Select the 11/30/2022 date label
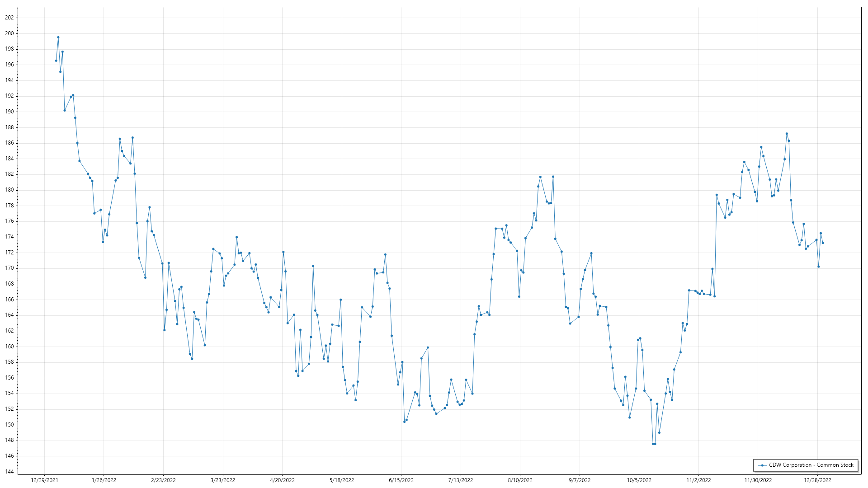The image size is (868, 488). tap(758, 480)
